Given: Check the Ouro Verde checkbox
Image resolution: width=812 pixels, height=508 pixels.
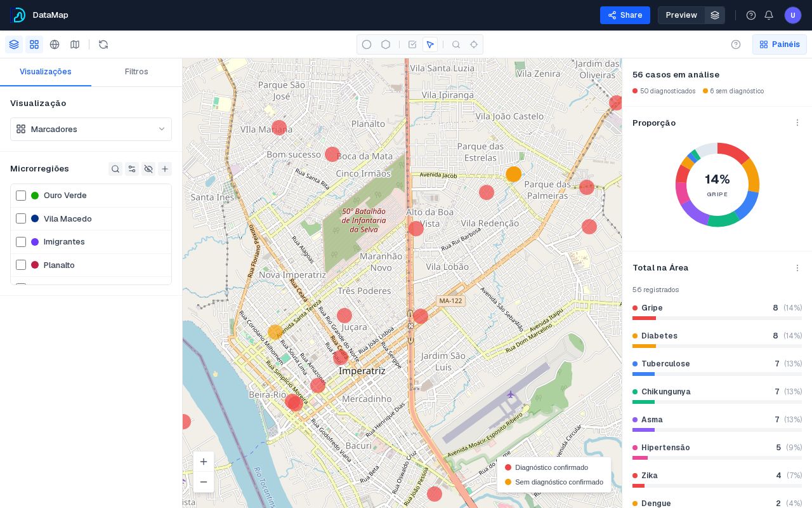Looking at the screenshot, I should point(21,196).
